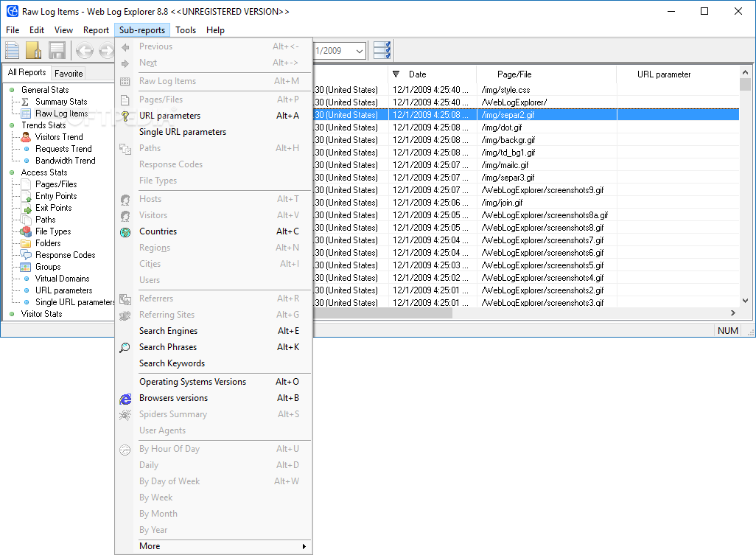Click the File Types icon in tree
The width and height of the screenshot is (756, 555).
pos(26,232)
